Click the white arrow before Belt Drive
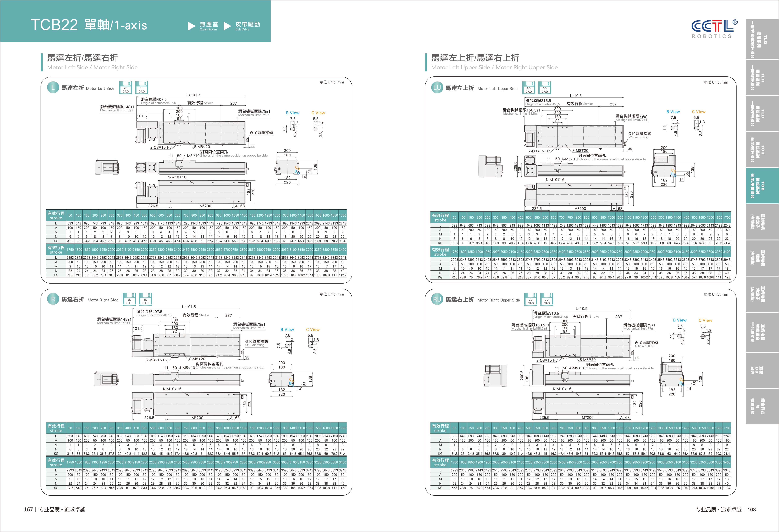This screenshot has height=532, width=779. pos(227,26)
